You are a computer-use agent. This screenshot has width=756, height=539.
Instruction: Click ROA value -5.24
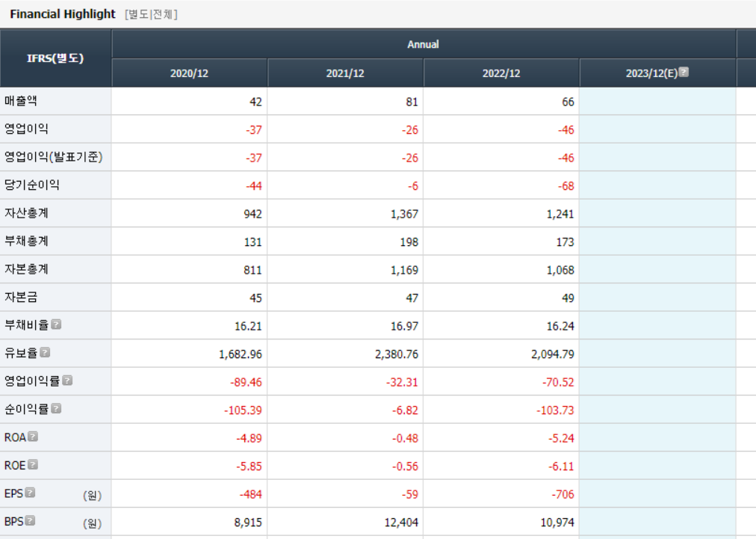(561, 437)
